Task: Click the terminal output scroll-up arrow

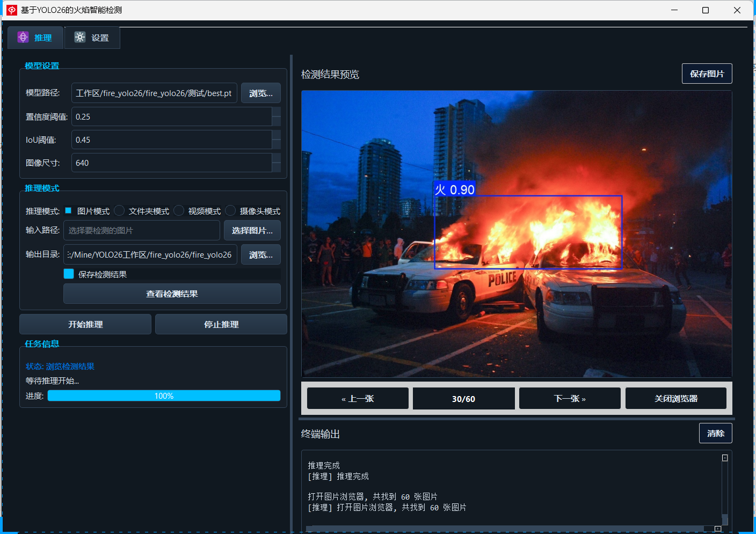Action: [x=724, y=458]
